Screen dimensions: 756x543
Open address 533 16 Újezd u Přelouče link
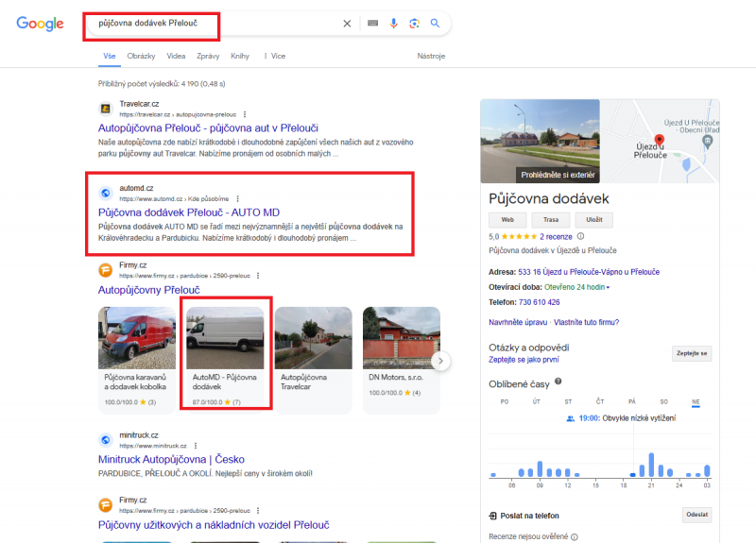point(589,272)
